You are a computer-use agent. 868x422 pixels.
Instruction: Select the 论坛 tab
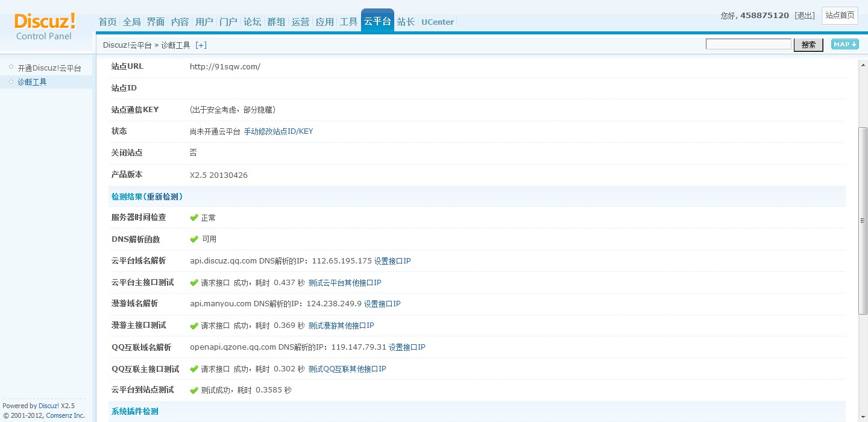pyautogui.click(x=253, y=22)
